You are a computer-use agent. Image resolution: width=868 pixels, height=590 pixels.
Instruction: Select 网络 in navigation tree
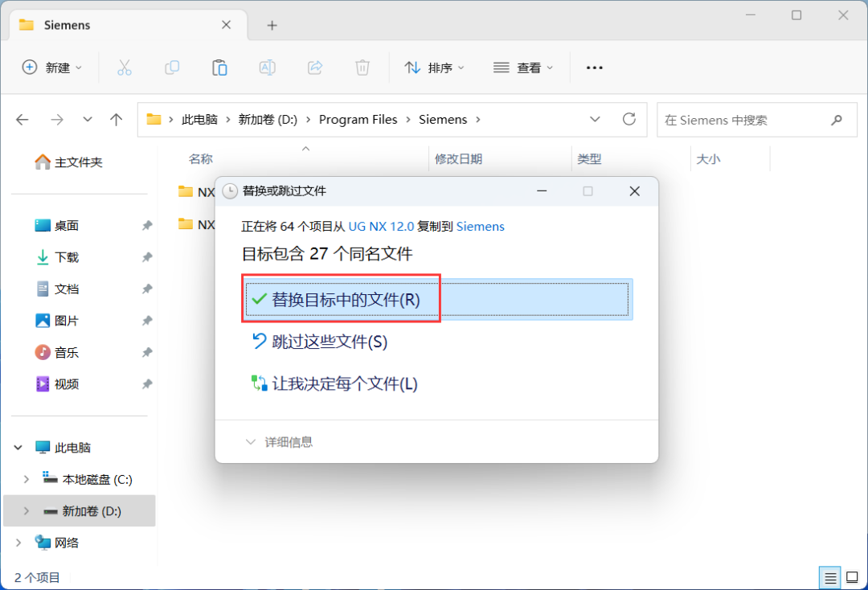pyautogui.click(x=57, y=543)
